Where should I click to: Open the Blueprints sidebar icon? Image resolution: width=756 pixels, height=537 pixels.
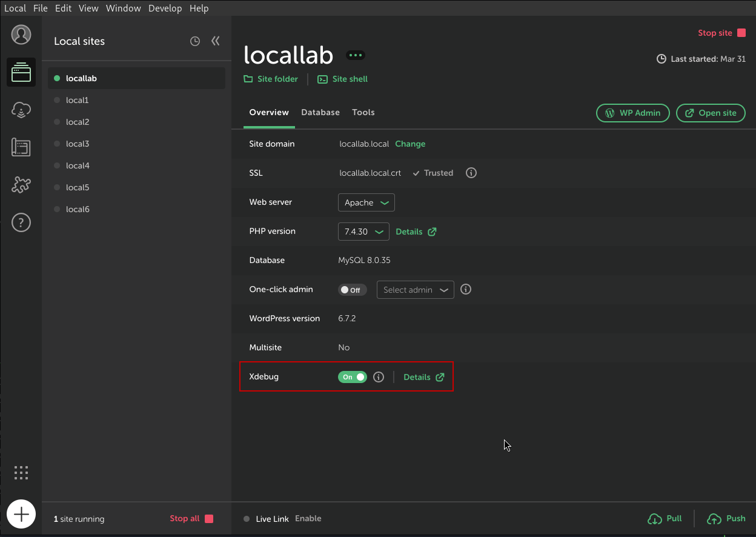pyautogui.click(x=21, y=147)
